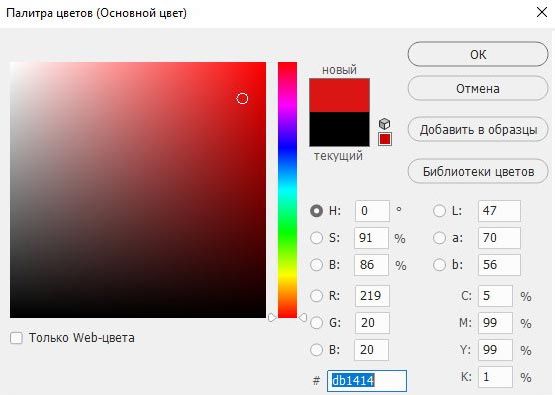
Task: Click Добавить в образцы button
Action: pyautogui.click(x=478, y=130)
